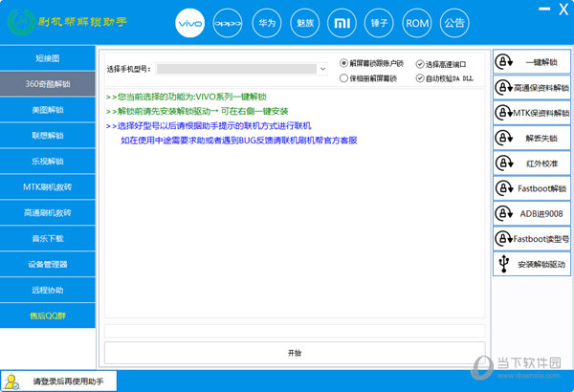Switch to 美图解锁 sidebar tab
The image size is (574, 392).
pos(48,109)
